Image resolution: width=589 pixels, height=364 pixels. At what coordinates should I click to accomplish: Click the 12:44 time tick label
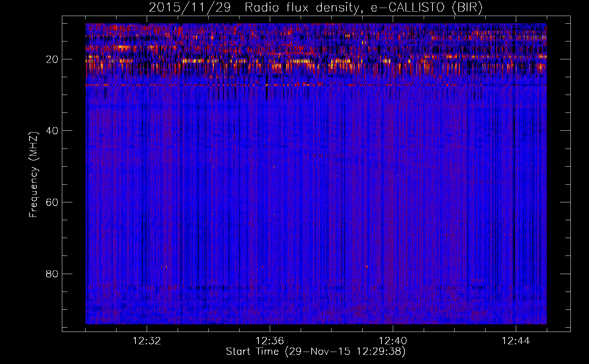point(516,341)
